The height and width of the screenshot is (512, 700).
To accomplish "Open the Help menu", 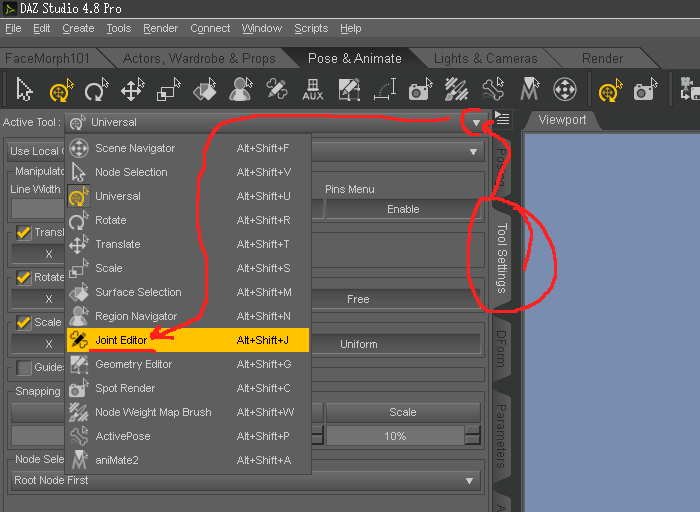I will point(350,29).
